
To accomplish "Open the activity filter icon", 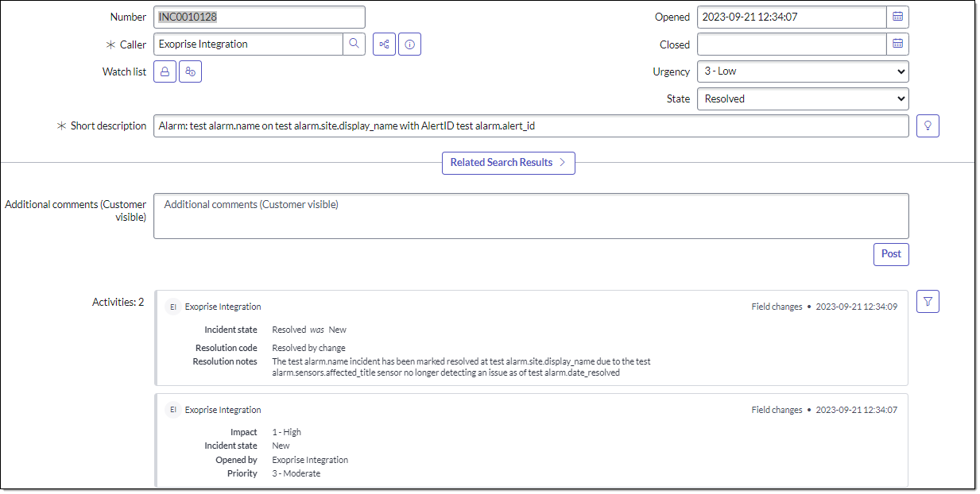I will click(928, 301).
